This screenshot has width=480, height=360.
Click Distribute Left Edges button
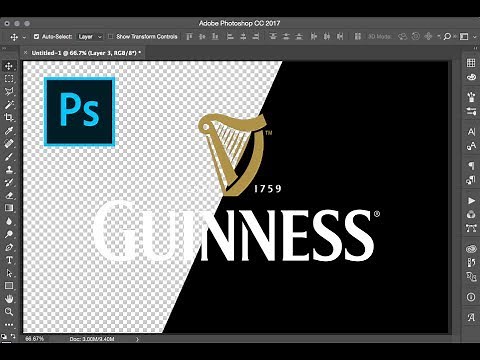click(x=314, y=36)
